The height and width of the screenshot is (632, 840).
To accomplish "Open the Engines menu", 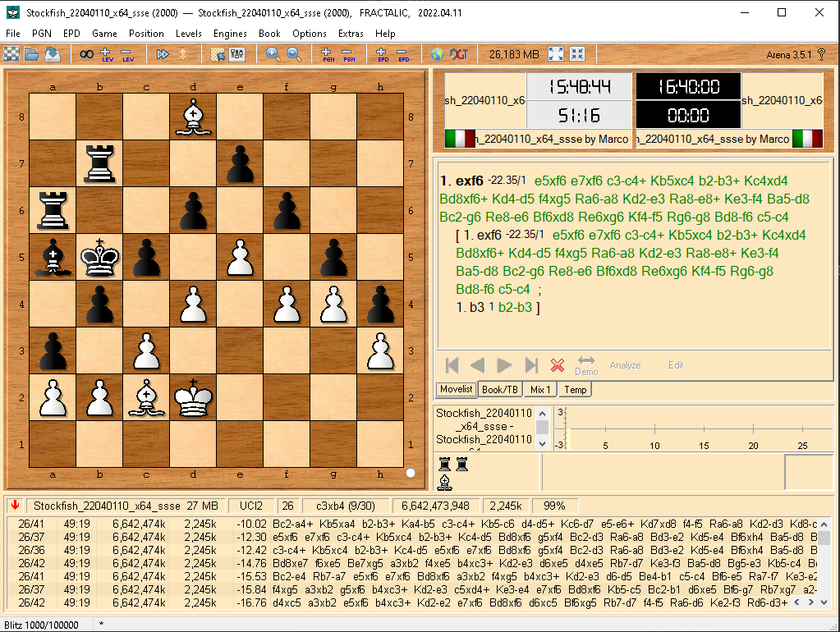I will pyautogui.click(x=230, y=33).
